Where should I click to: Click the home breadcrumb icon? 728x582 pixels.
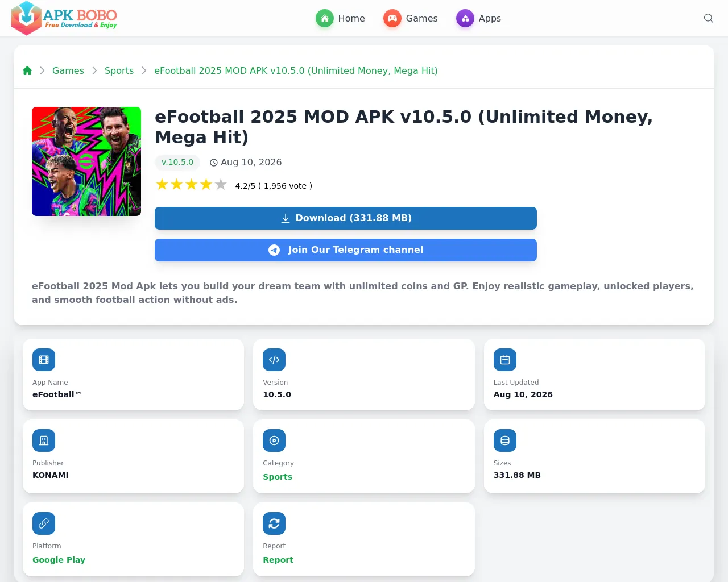[27, 70]
